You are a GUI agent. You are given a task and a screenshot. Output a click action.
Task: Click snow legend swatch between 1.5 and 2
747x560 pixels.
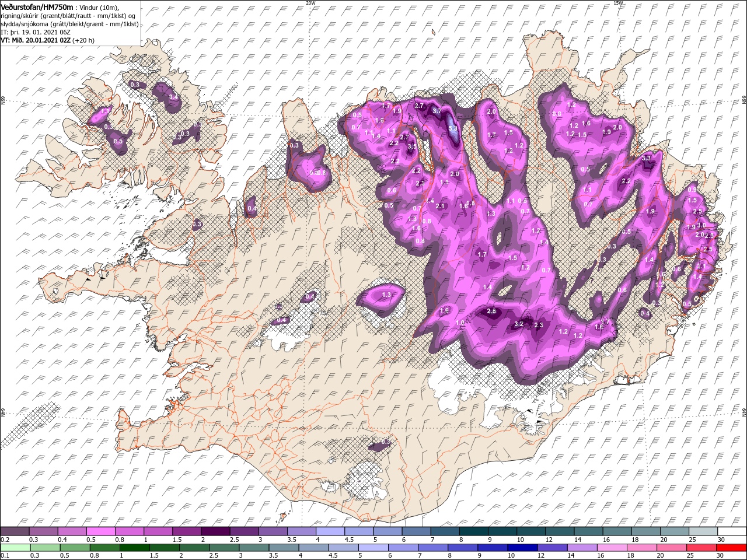point(187,531)
